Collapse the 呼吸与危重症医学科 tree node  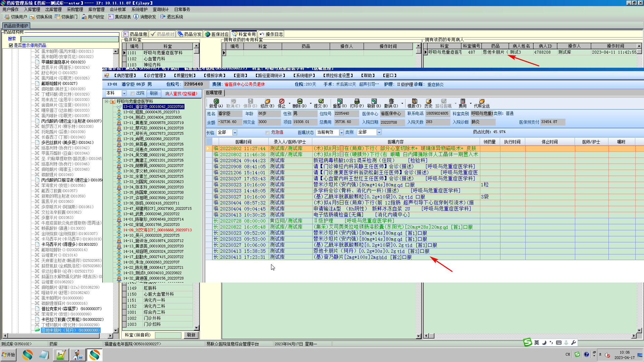106,101
